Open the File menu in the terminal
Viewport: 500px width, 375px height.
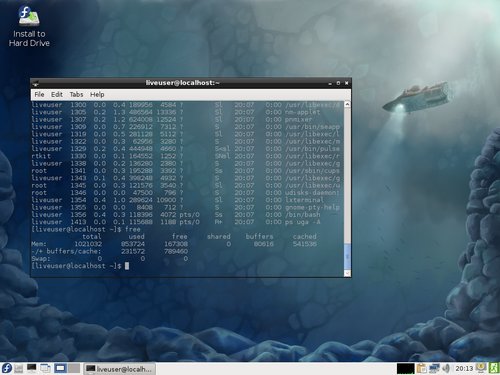[x=39, y=95]
